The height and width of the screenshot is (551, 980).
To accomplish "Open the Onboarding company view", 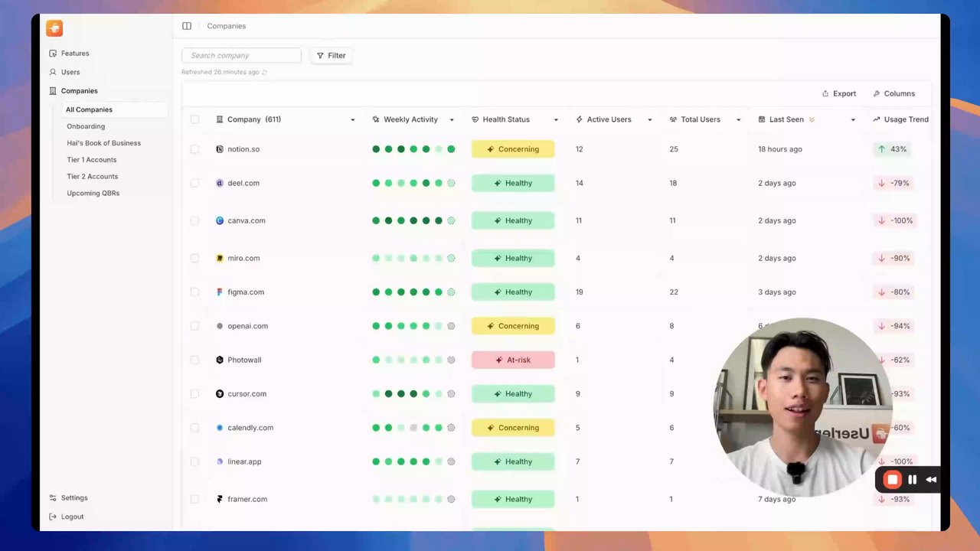I will click(x=86, y=126).
